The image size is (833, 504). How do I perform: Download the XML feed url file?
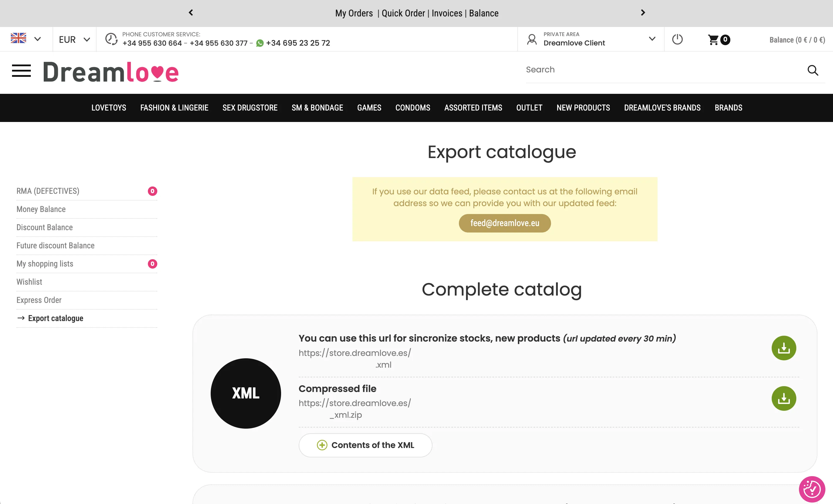click(784, 348)
